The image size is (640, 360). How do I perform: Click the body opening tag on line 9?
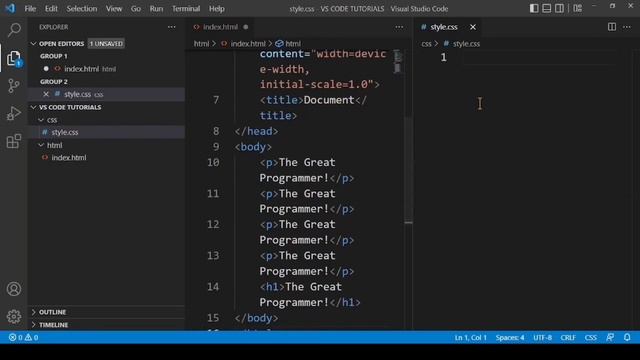[x=253, y=147]
